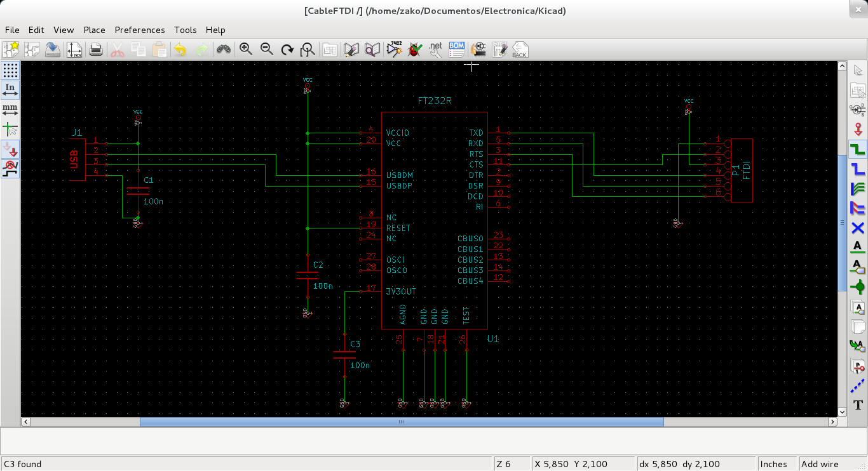Run the electrical rules check
The height and width of the screenshot is (471, 868).
click(415, 49)
